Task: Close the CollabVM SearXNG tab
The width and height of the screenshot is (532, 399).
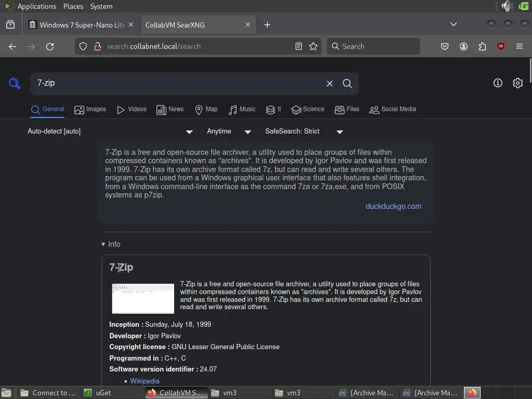Action: click(x=248, y=25)
